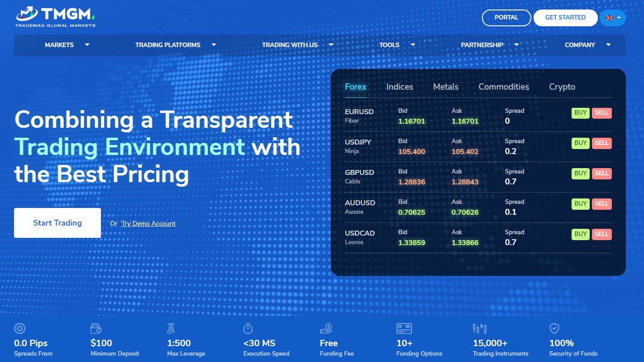This screenshot has width=644, height=362.
Task: Click SELL for USDCAD
Action: 601,234
